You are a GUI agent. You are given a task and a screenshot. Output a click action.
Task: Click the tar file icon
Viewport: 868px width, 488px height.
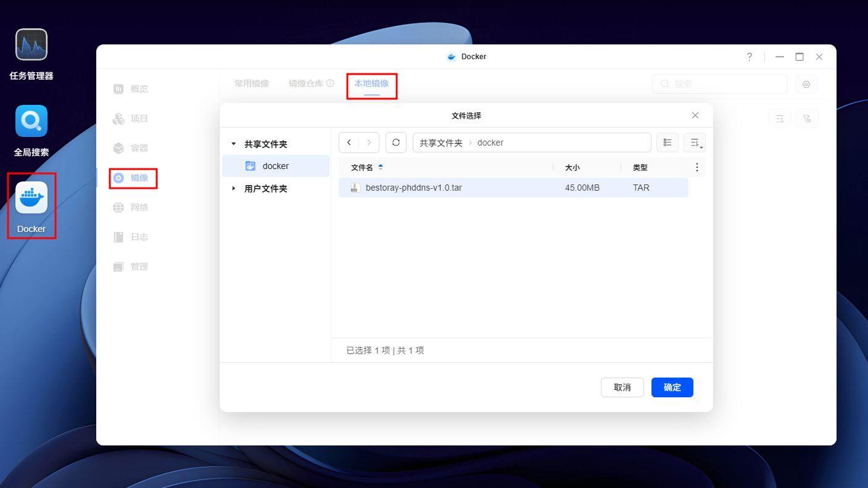(355, 188)
